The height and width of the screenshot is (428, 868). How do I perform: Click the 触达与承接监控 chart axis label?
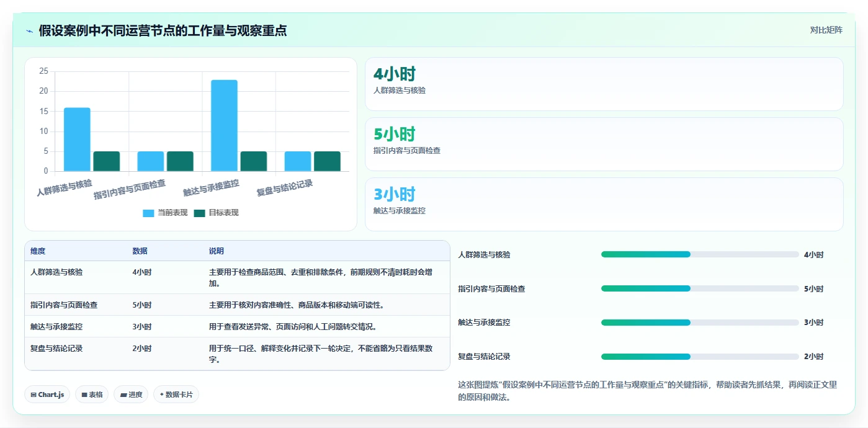click(211, 187)
